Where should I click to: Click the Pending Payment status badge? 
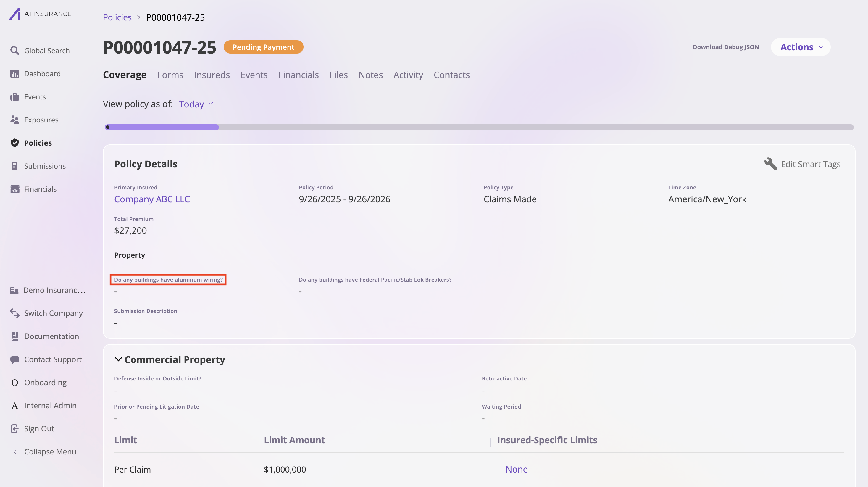263,47
